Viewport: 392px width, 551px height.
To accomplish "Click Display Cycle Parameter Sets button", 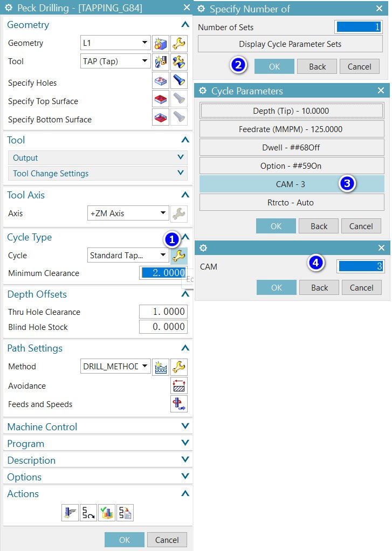I will [x=290, y=44].
